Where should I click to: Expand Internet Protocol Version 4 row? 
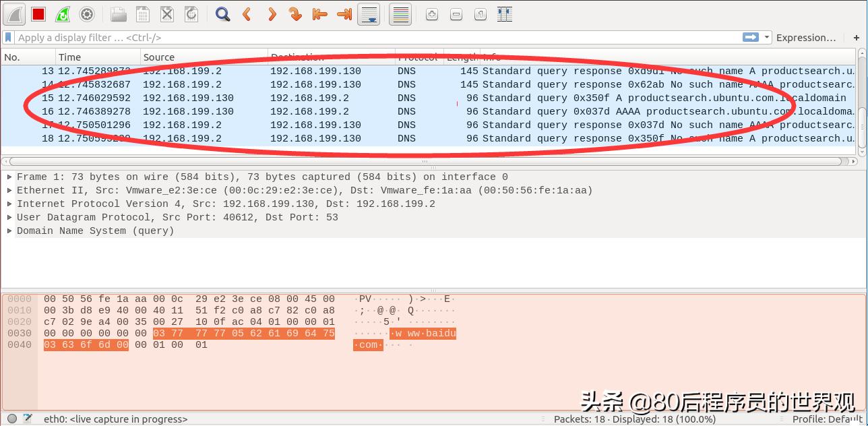[x=9, y=204]
